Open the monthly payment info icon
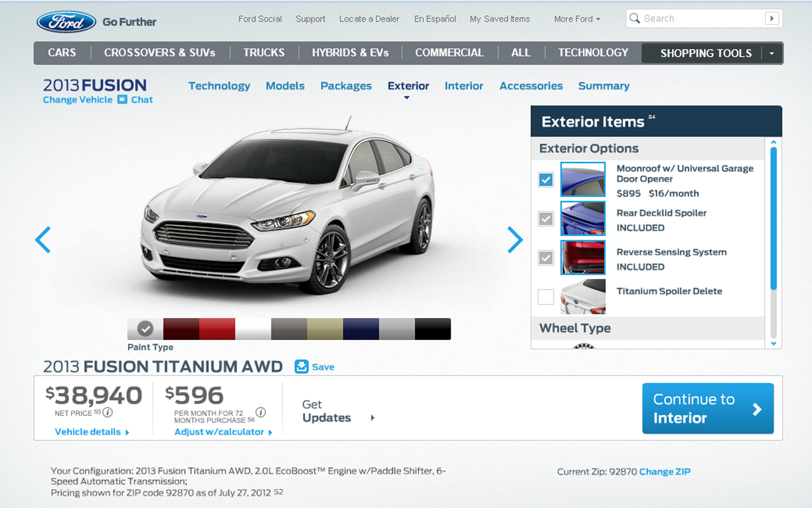This screenshot has width=812, height=508. click(x=260, y=412)
